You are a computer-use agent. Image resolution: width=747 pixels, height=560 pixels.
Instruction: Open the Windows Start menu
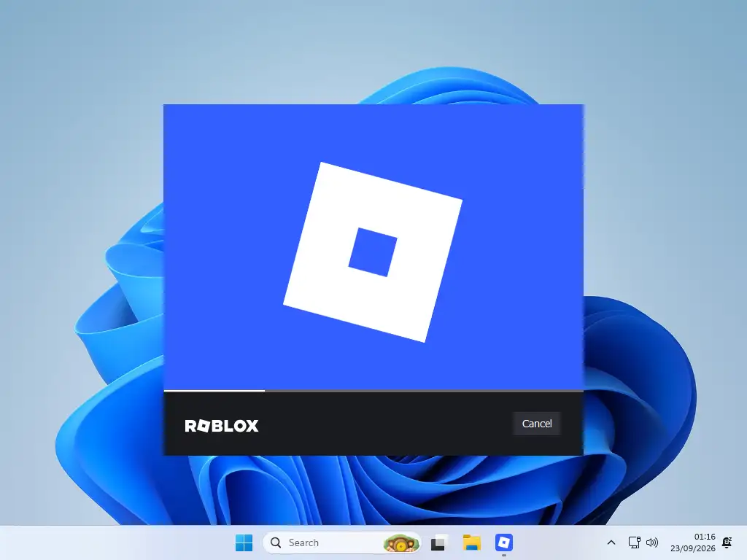(x=244, y=542)
